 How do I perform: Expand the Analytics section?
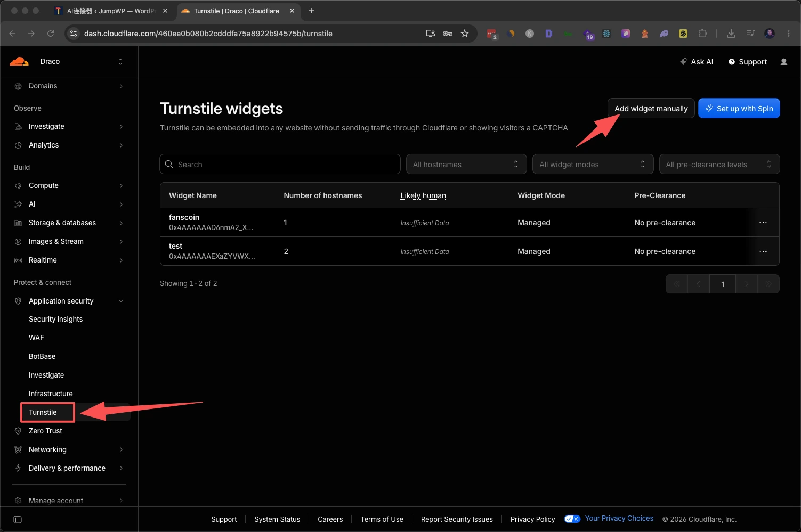[69, 145]
